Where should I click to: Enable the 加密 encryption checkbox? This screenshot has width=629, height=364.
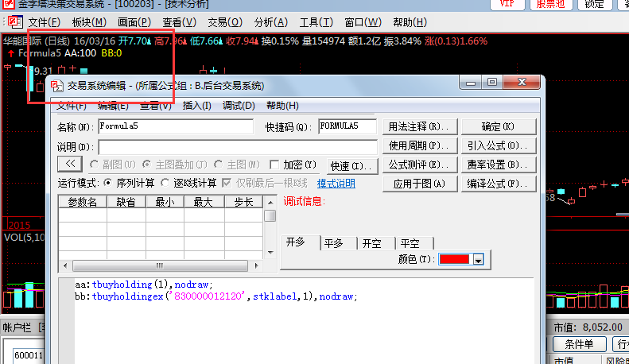[275, 165]
